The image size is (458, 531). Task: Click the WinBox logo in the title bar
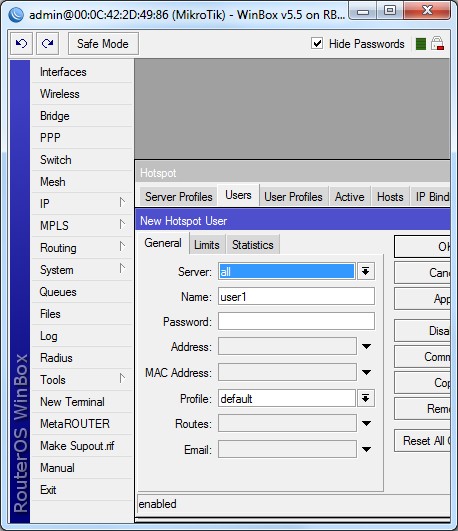point(16,15)
